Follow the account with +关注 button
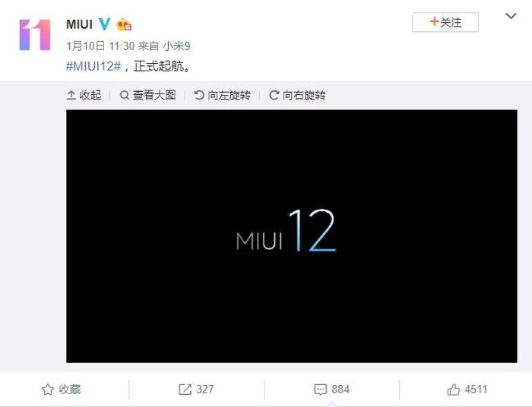Viewport: 532px width, 407px height. click(445, 22)
